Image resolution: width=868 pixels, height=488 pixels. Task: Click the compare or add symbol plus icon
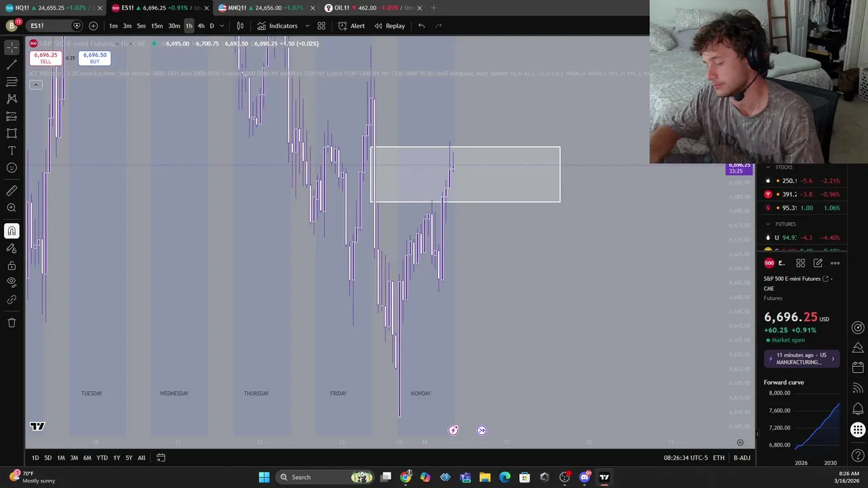coord(93,26)
